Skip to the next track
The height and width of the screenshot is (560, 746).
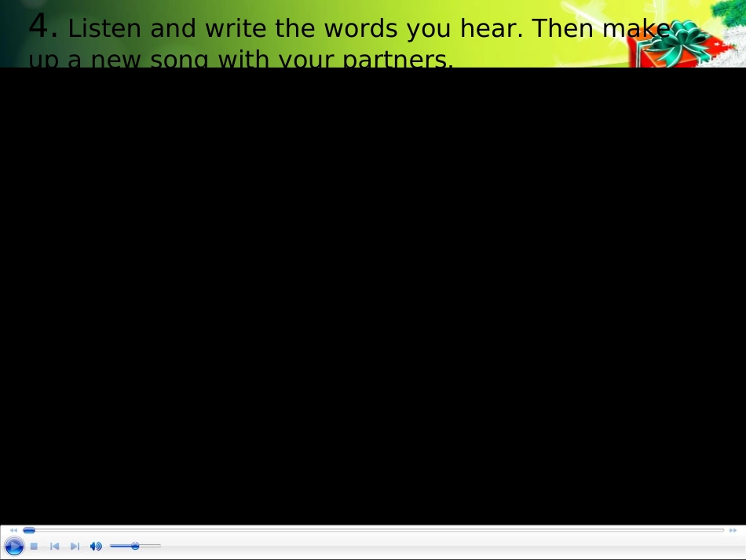[x=75, y=546]
